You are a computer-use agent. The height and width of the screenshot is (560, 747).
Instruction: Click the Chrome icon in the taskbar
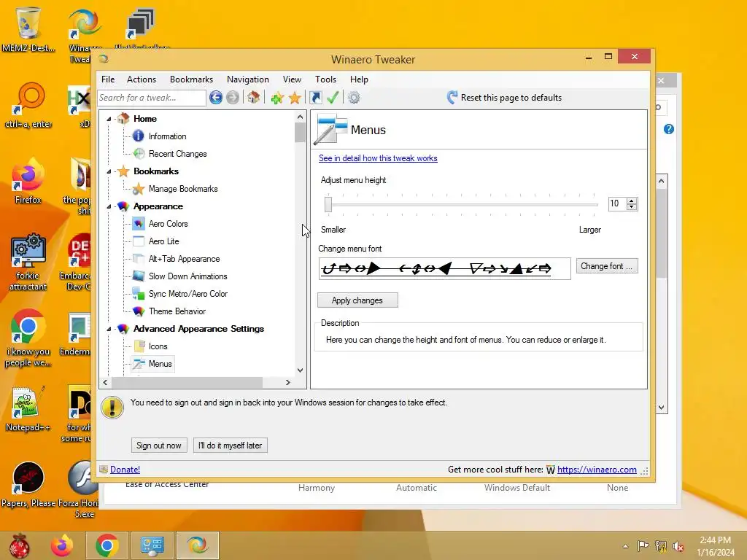coord(107,545)
